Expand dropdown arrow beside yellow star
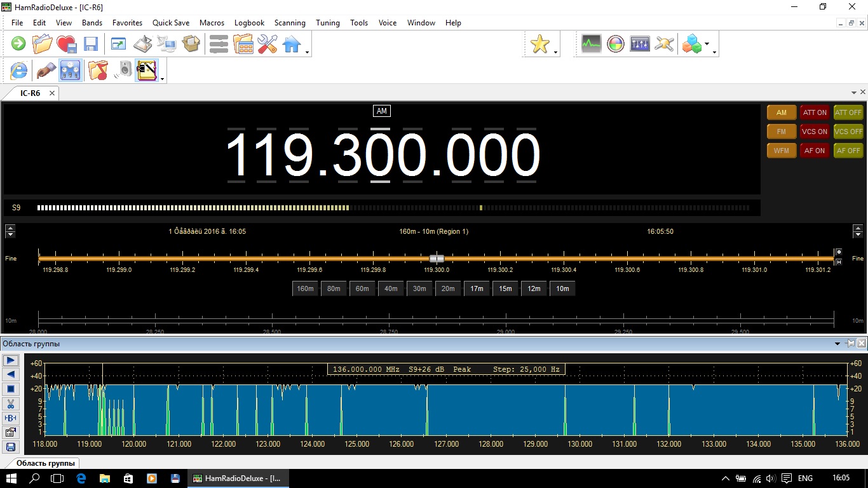 tap(556, 52)
